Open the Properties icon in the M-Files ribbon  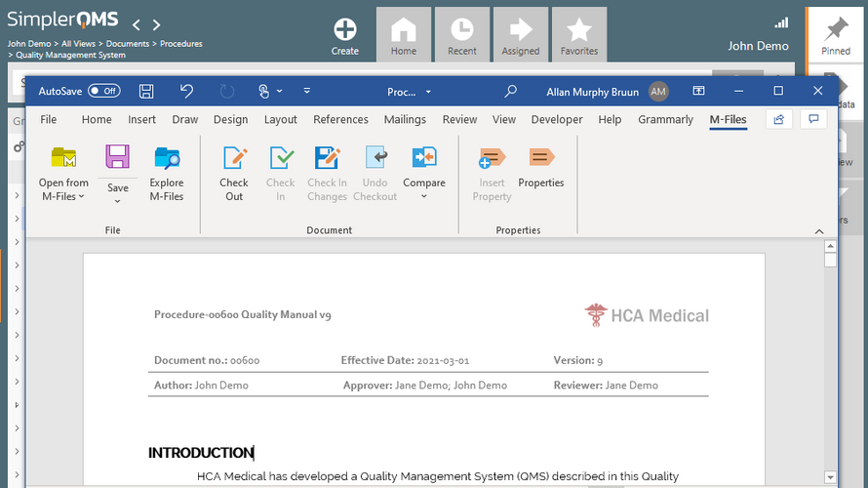point(540,159)
